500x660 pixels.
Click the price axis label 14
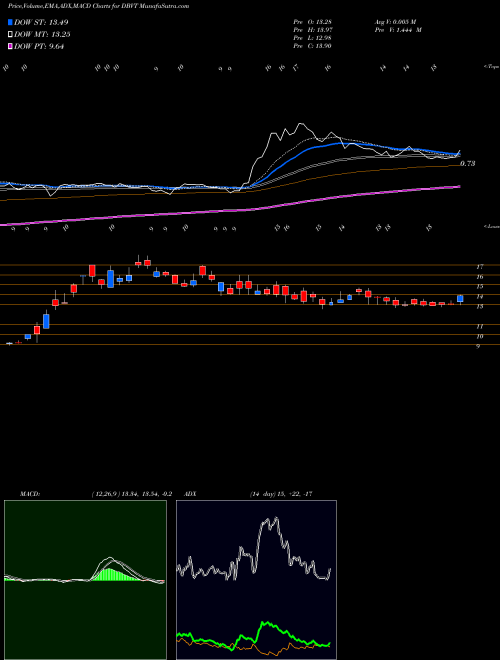pos(479,297)
